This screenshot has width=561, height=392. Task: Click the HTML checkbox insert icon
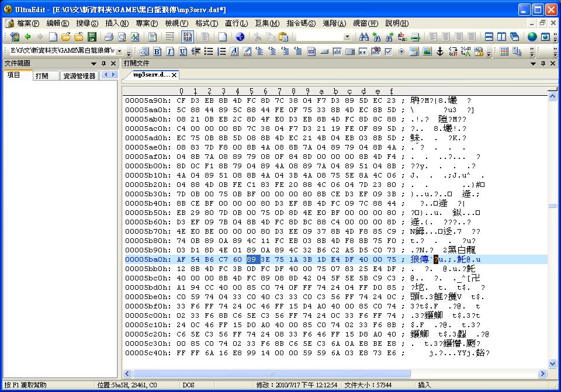click(x=388, y=51)
